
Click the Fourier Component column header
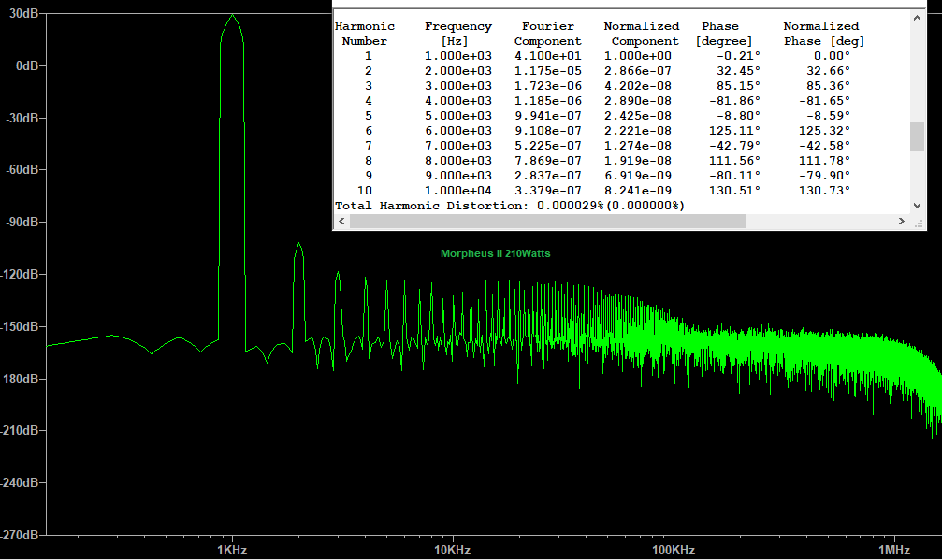[548, 34]
